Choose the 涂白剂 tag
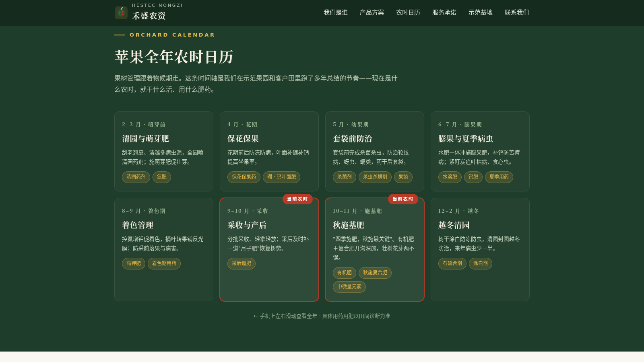Image resolution: width=644 pixels, height=362 pixels. [481, 263]
